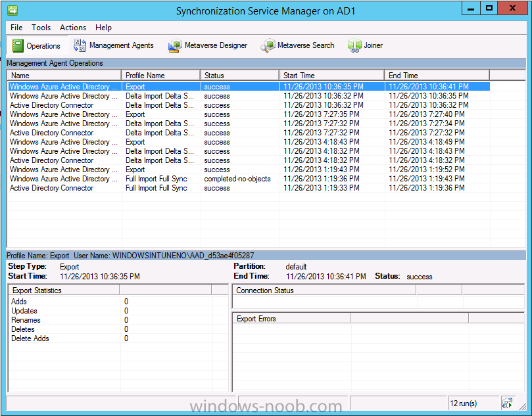532x416 pixels.
Task: Select Windows Azure run ending 10:36:35 PM
Action: click(x=249, y=96)
